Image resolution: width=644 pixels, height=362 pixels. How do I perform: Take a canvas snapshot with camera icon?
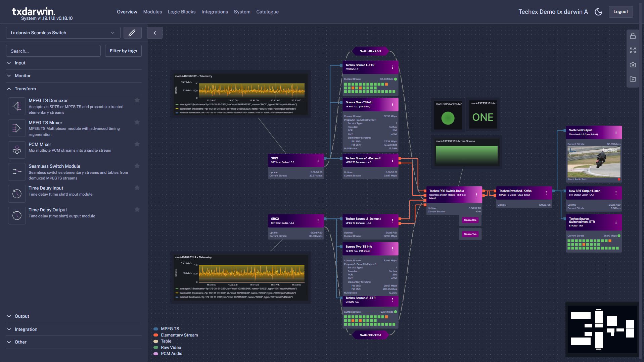(633, 65)
